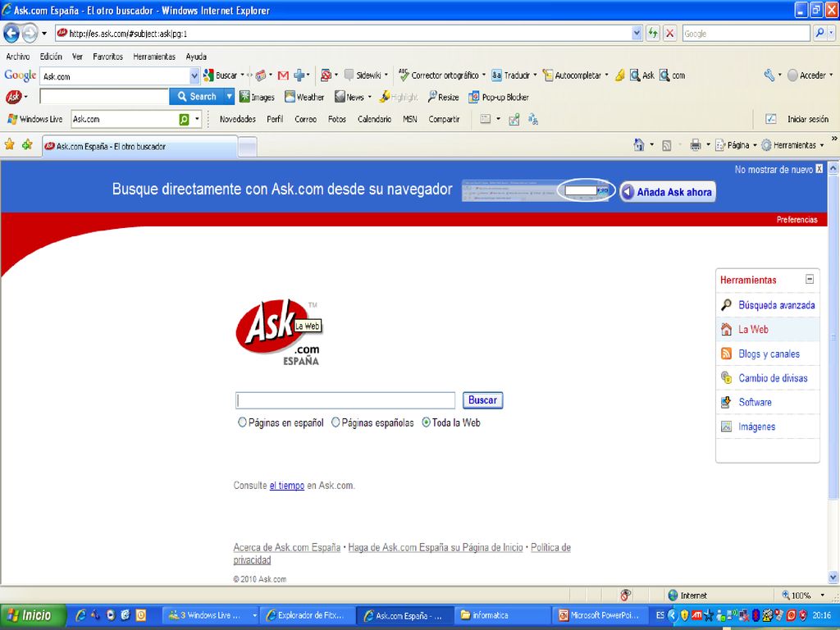This screenshot has width=840, height=630.
Task: Click the Resize tool in Ask toolbar
Action: point(443,97)
